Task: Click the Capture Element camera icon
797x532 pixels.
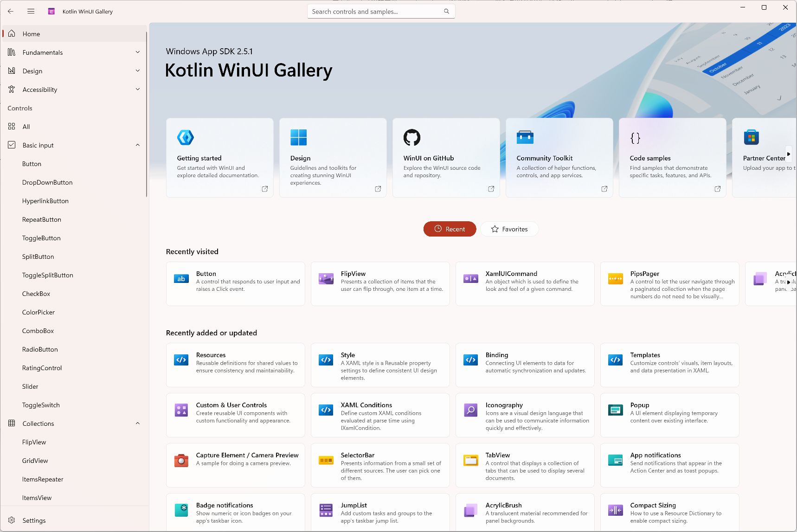Action: 181,460
